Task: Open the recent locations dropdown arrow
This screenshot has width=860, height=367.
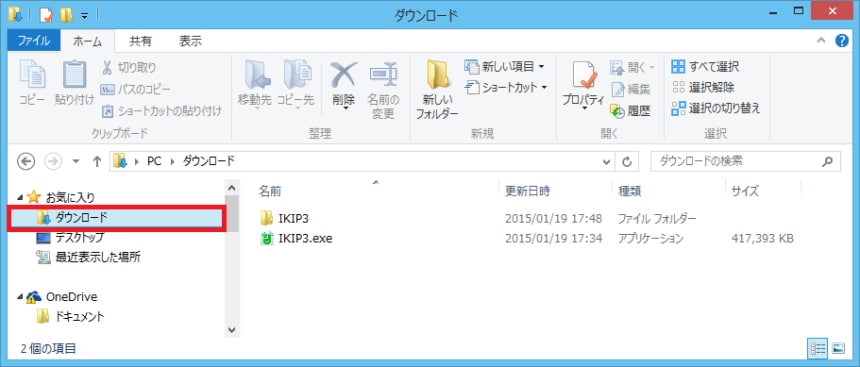Action: click(x=76, y=161)
